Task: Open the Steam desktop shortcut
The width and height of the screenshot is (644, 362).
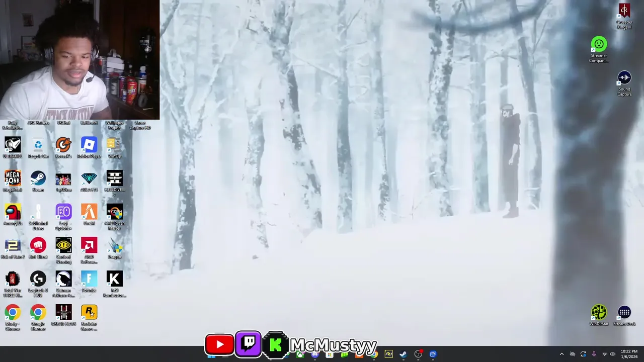Action: point(38,181)
